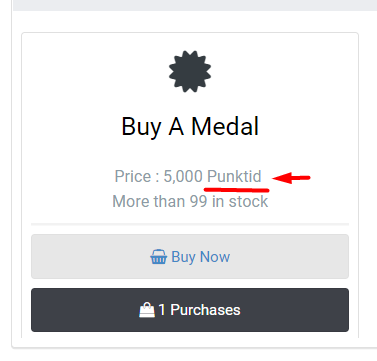Click the gray bar at the top
The width and height of the screenshot is (377, 361).
pos(195,5)
